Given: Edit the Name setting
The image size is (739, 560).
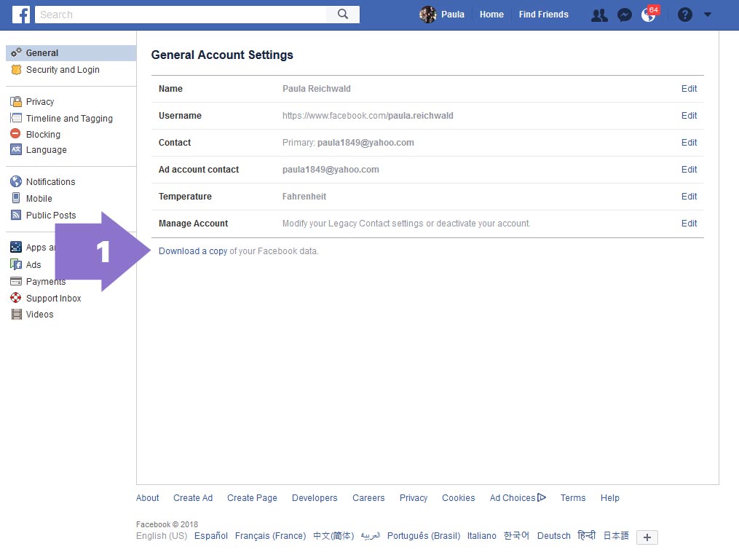Looking at the screenshot, I should pyautogui.click(x=689, y=89).
